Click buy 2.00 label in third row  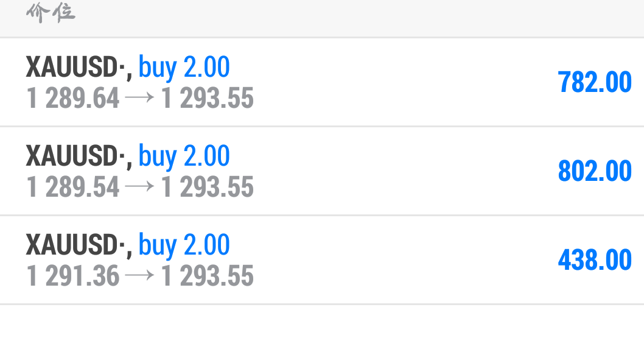(x=184, y=245)
